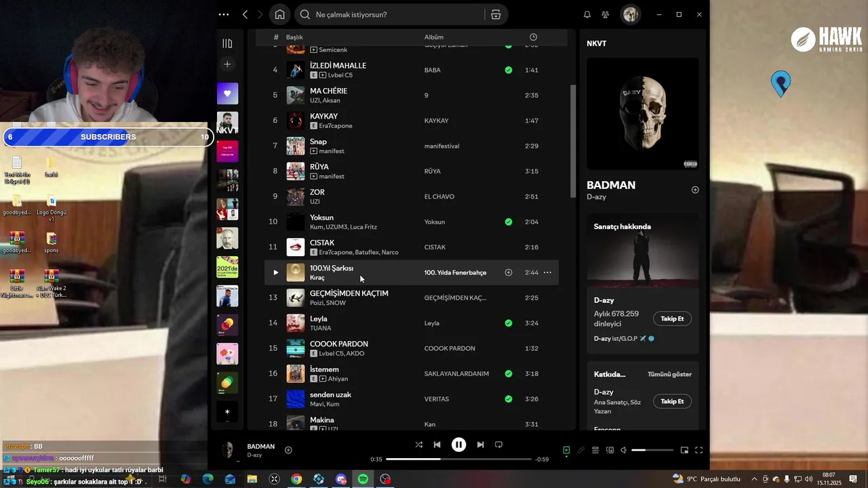Switch the remaining time display '-0:59'
Screen dimensions: 868x488
(x=541, y=460)
